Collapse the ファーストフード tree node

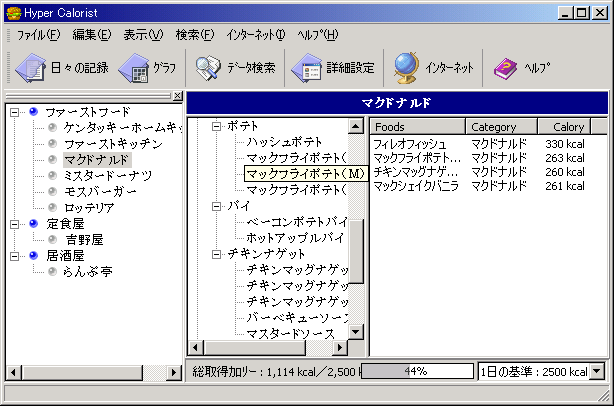14,112
